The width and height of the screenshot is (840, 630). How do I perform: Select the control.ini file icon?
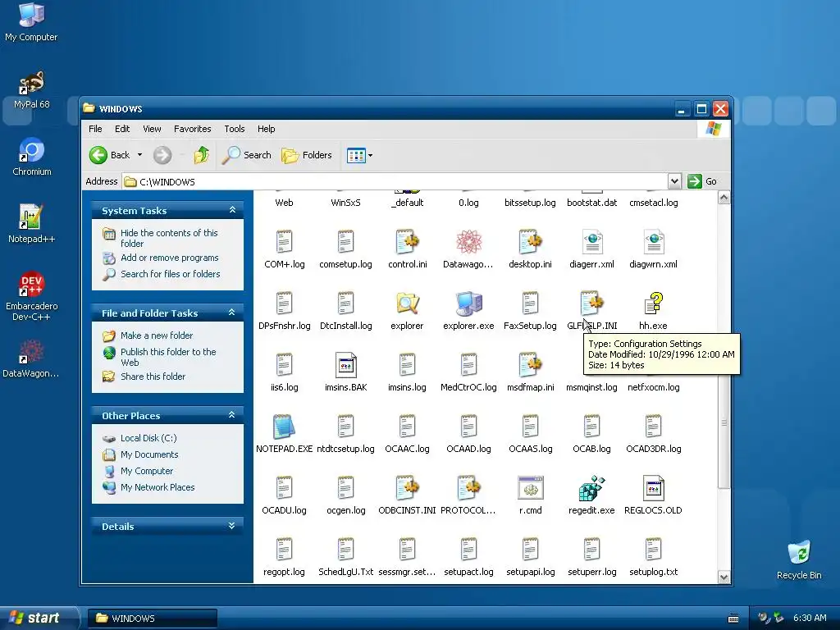tap(407, 242)
